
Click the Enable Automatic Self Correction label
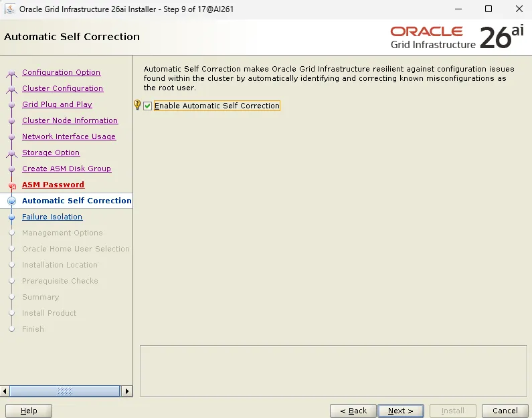[217, 106]
